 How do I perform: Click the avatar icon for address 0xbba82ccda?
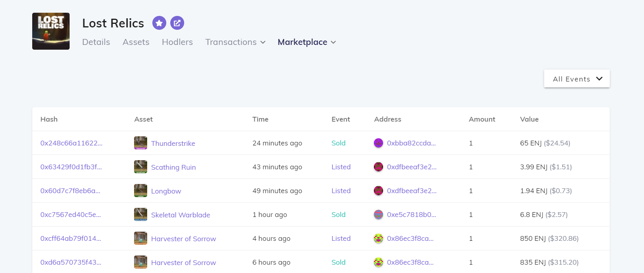(378, 143)
